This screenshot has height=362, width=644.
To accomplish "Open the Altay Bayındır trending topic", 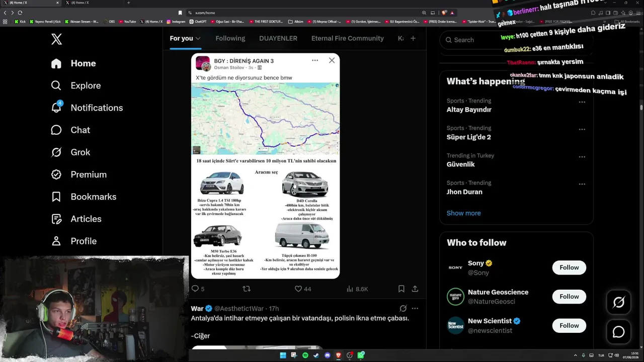I will point(469,110).
